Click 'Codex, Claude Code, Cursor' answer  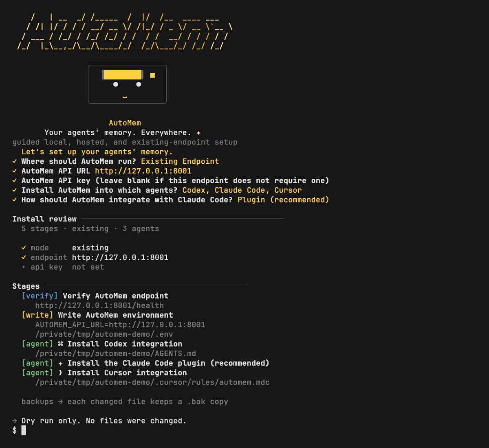(242, 190)
